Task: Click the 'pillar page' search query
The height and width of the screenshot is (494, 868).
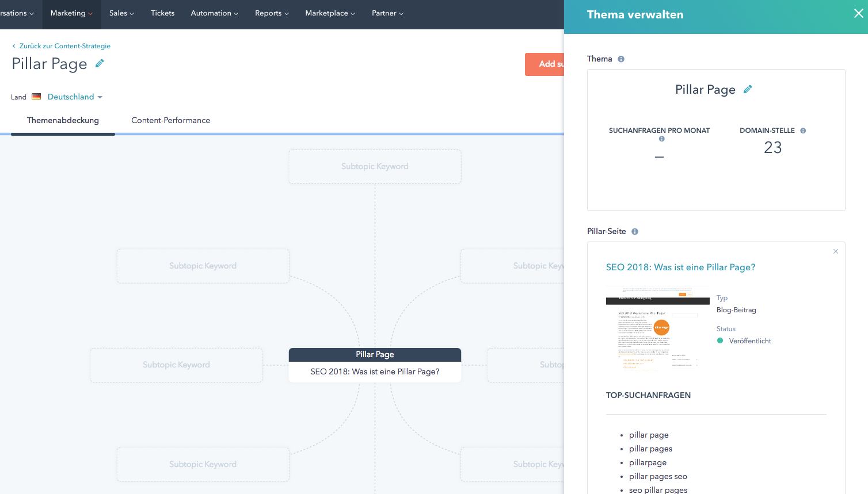Action: coord(649,435)
